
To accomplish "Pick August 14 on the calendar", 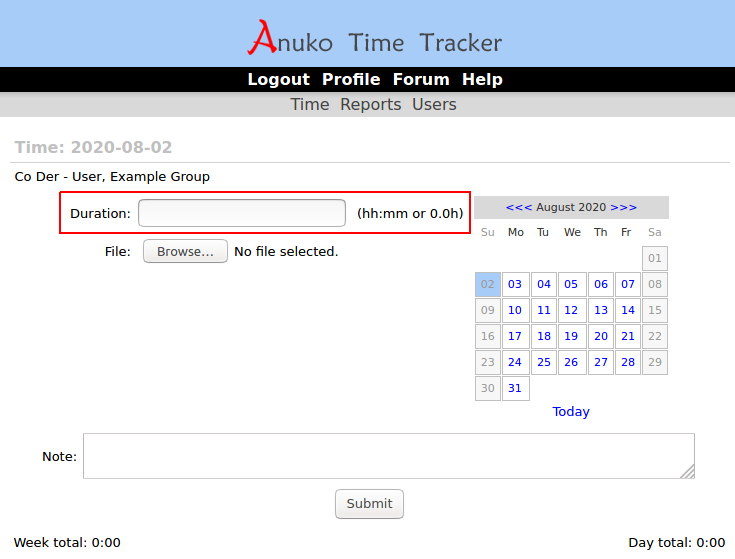I will (627, 310).
